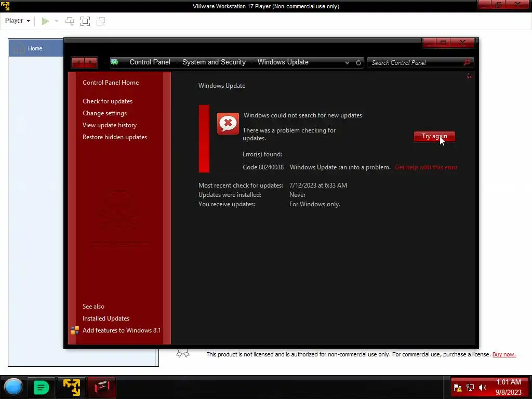
Task: Open the volume speaker tray icon
Action: point(483,388)
